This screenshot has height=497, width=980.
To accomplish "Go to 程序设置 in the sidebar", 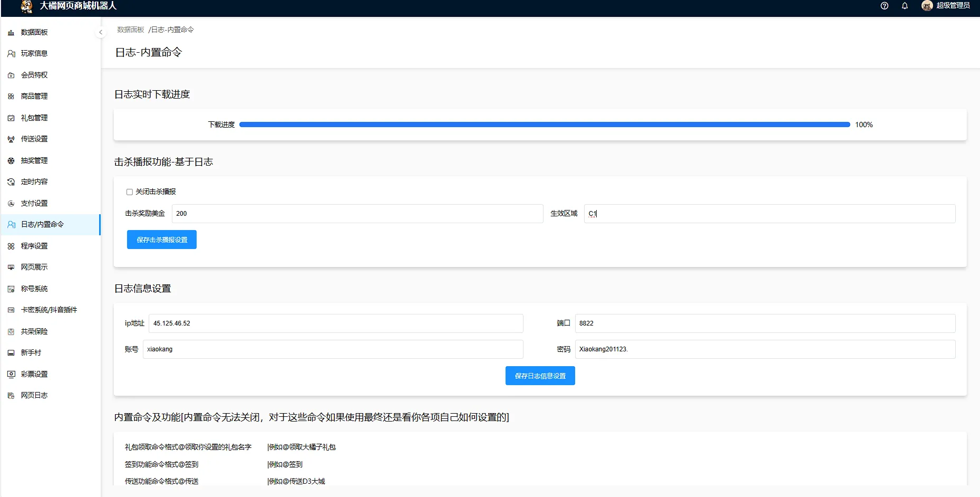I will point(34,246).
